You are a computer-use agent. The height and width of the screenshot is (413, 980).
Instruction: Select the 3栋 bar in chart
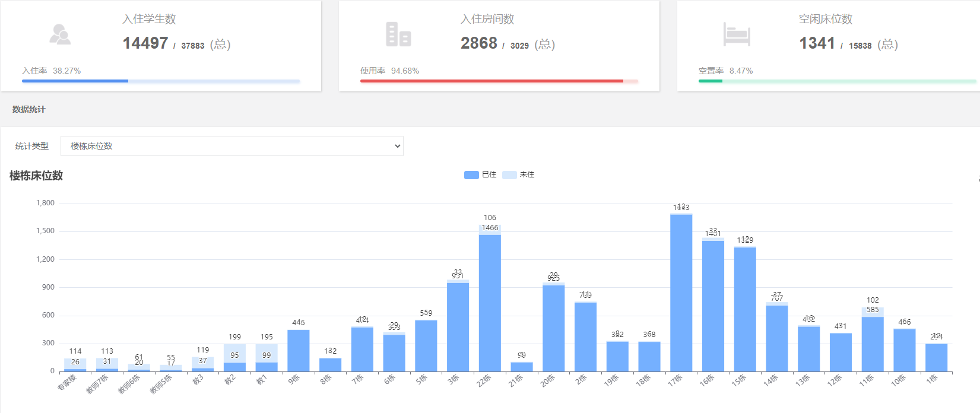tap(458, 326)
